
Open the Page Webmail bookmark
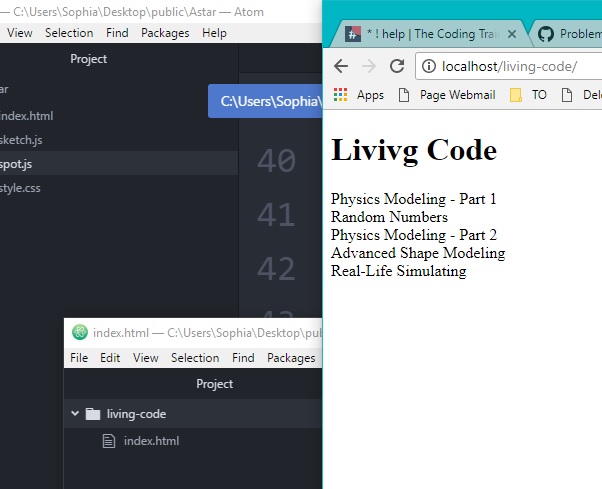click(457, 95)
